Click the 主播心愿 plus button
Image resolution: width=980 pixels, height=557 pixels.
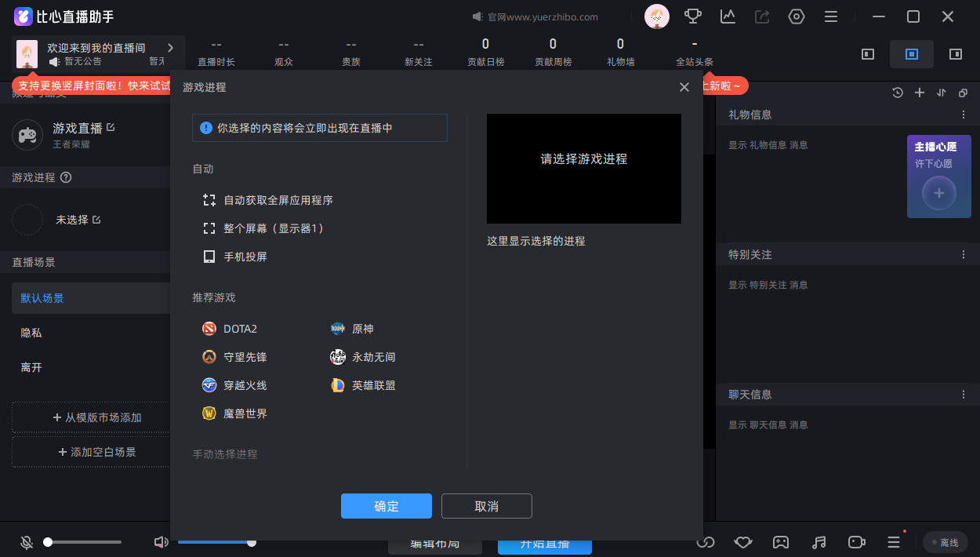tap(939, 193)
